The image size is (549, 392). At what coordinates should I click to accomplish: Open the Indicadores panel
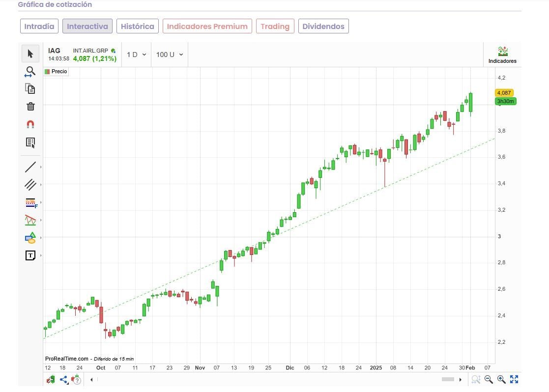(x=502, y=55)
